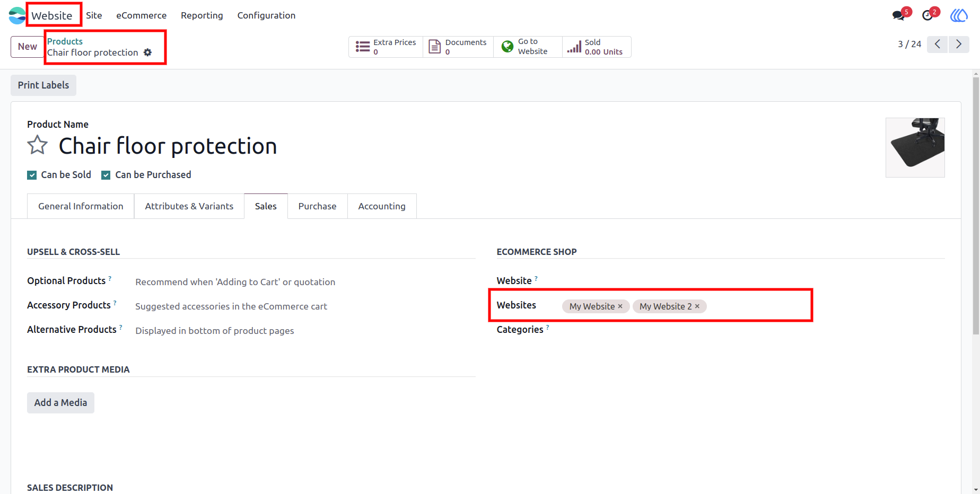Click the Odoo app home icon
980x494 pixels.
click(x=16, y=15)
